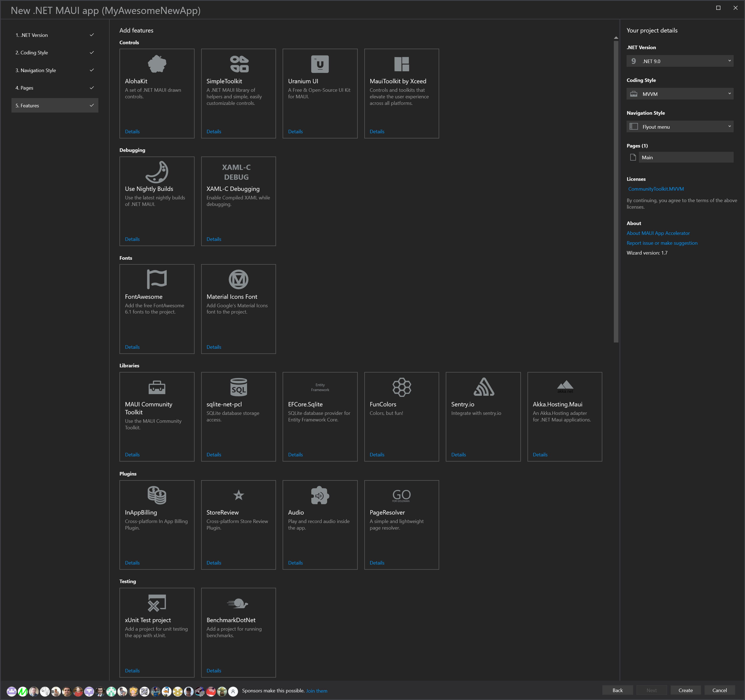Open the Navigation Style Flyout menu dropdown
This screenshot has height=700, width=745.
679,127
